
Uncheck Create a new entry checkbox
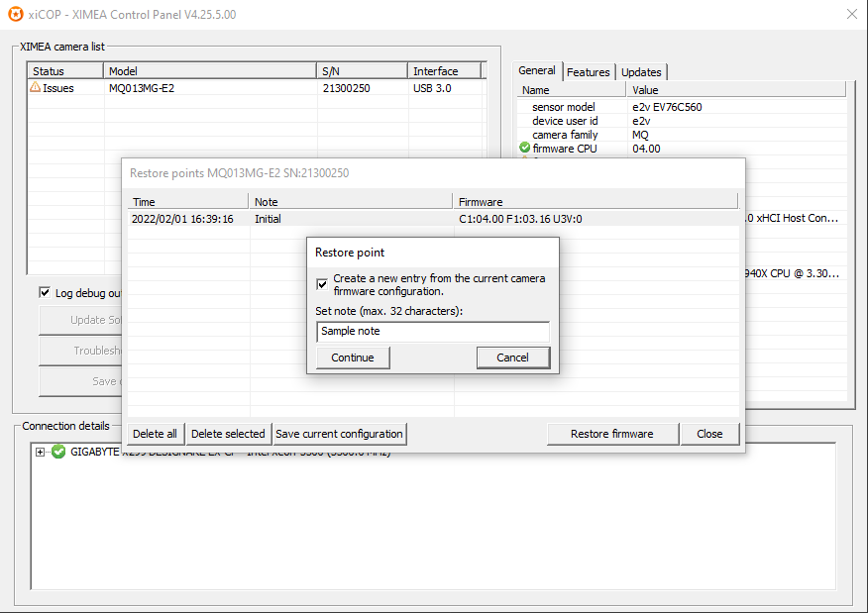(x=322, y=284)
